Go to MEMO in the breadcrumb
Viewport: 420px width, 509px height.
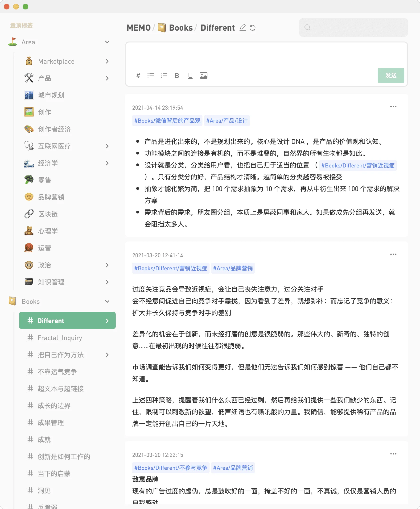click(139, 28)
